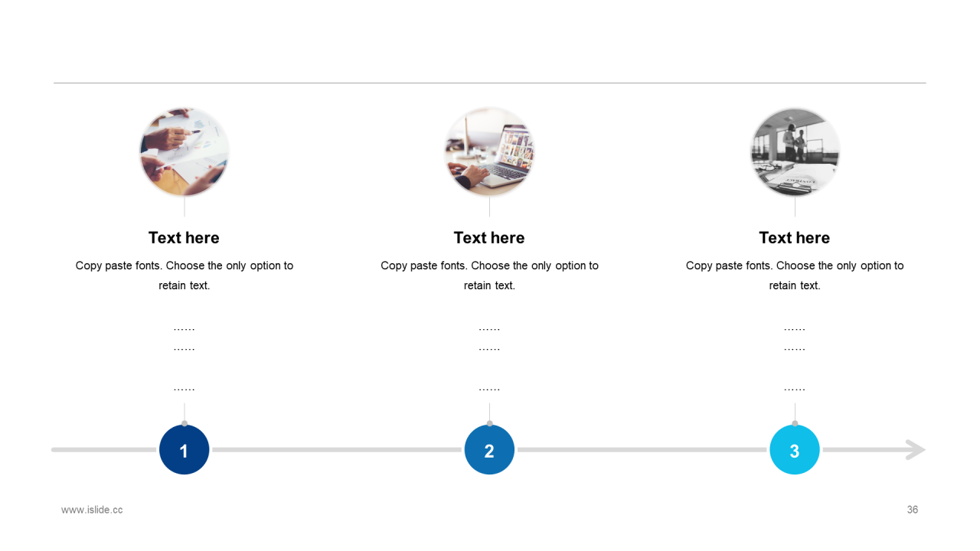Select dotted placeholder lines under second column
The image size is (980, 551).
pyautogui.click(x=489, y=359)
